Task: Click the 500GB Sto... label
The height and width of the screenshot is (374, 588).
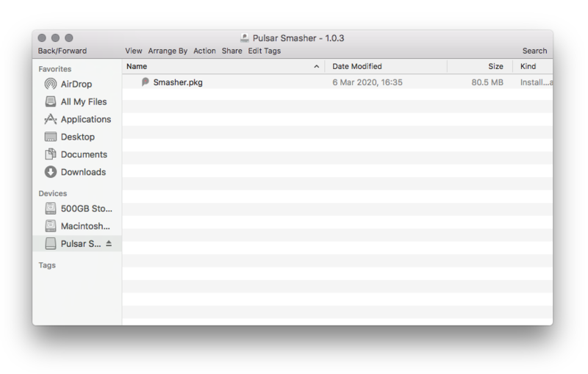Action: tap(86, 209)
